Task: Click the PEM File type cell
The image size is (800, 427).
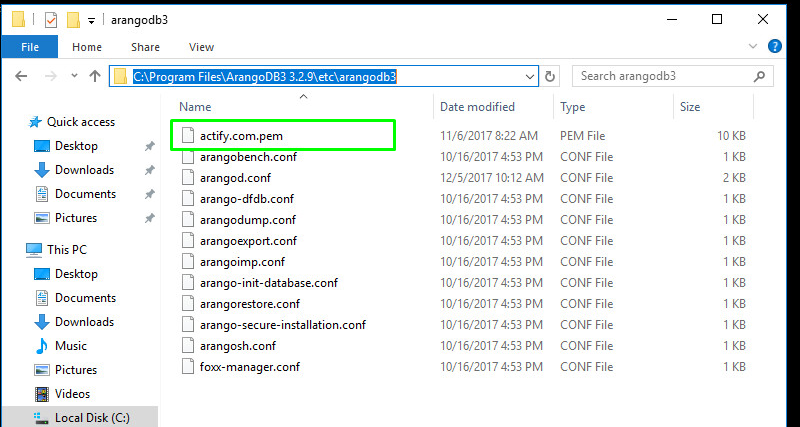Action: coord(582,136)
